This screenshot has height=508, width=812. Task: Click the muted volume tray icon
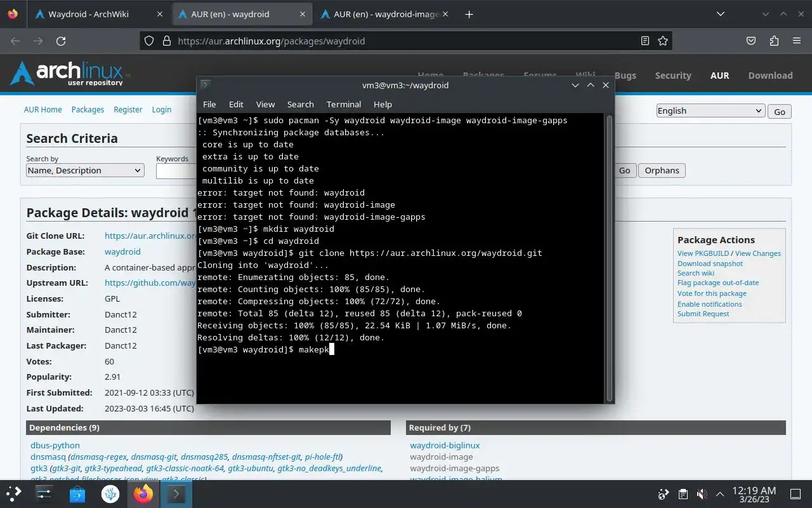pyautogui.click(x=702, y=494)
